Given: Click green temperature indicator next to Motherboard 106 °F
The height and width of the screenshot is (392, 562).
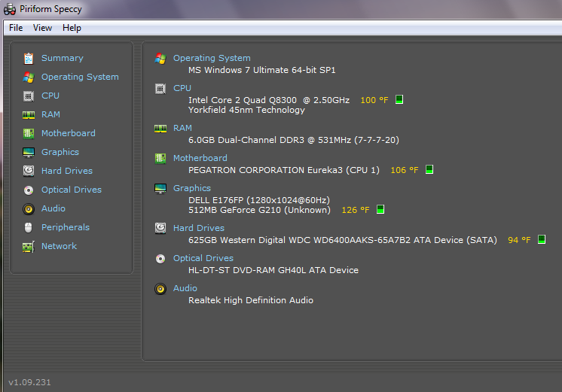Looking at the screenshot, I should (x=429, y=169).
